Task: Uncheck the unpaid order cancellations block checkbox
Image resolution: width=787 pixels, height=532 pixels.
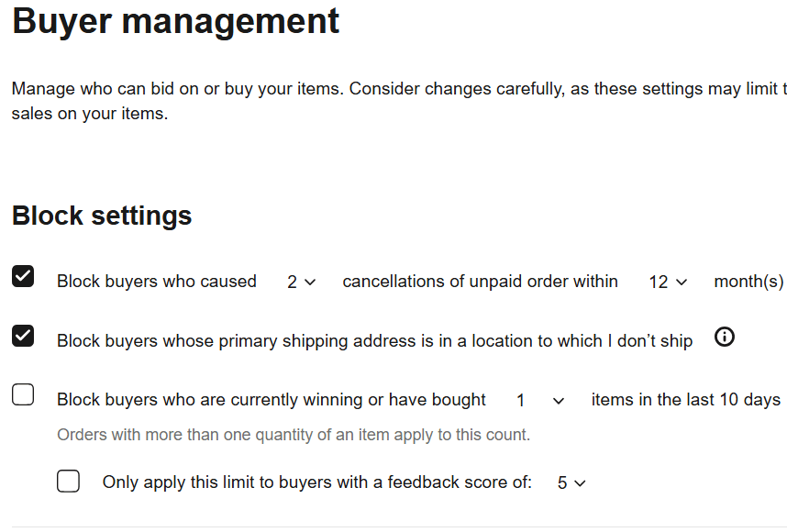Action: coord(23,276)
